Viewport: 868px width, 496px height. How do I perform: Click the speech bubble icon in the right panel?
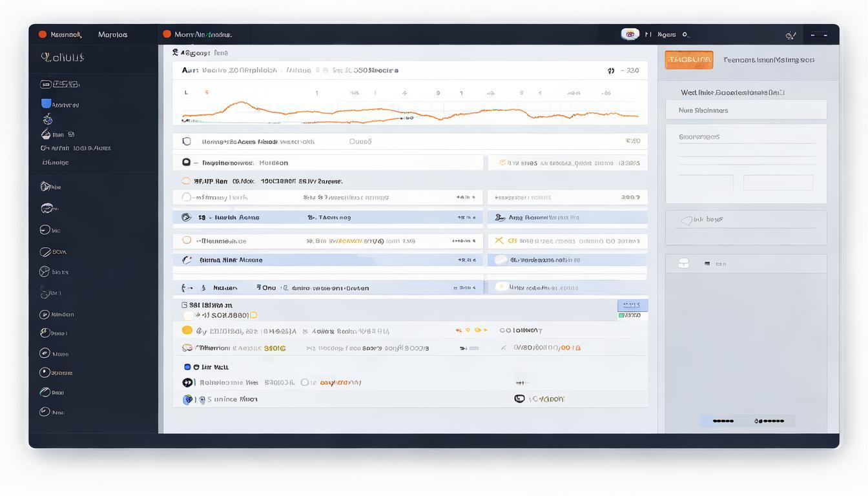click(x=687, y=220)
